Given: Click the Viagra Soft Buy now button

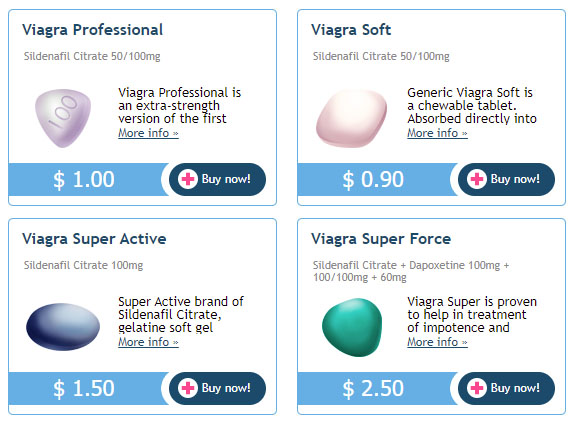Looking at the screenshot, I should point(506,179).
